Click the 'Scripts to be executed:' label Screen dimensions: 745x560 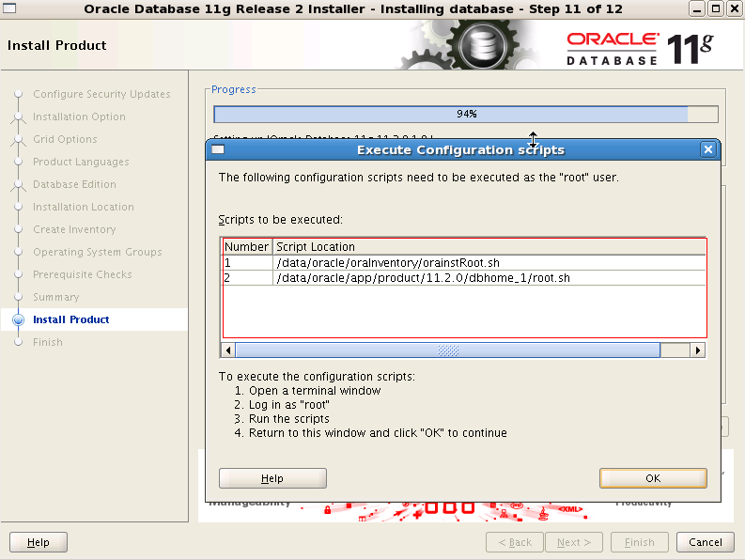click(x=280, y=220)
